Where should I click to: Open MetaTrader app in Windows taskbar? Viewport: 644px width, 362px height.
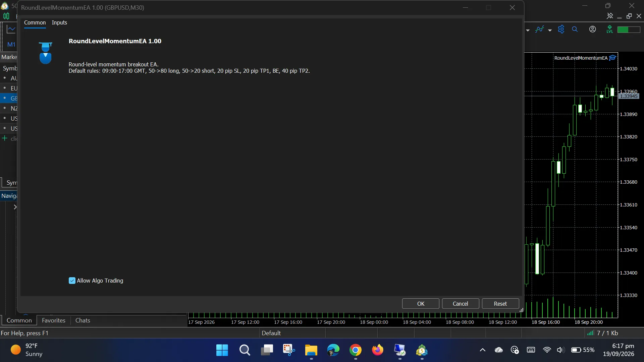(x=422, y=350)
